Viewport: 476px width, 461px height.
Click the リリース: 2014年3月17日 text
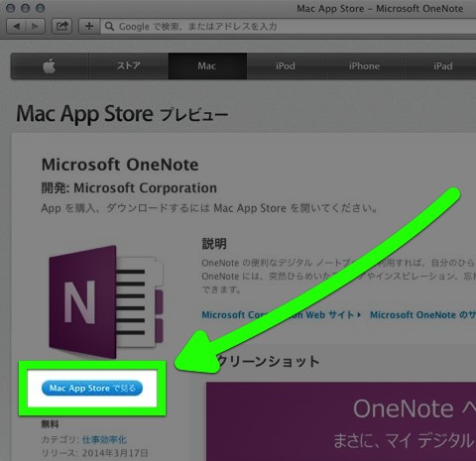click(x=94, y=453)
